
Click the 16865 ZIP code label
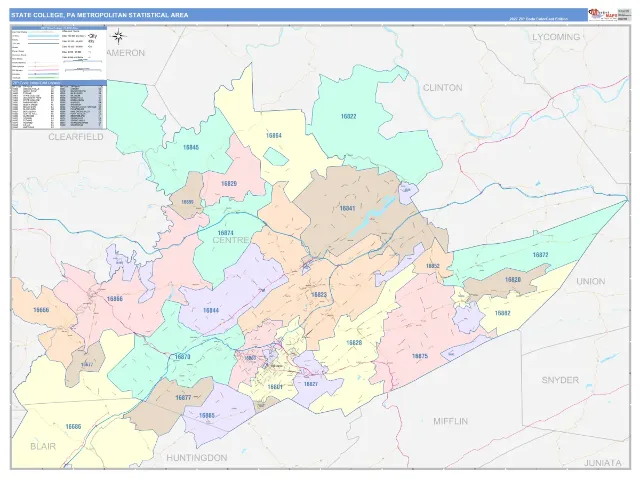pyautogui.click(x=207, y=416)
